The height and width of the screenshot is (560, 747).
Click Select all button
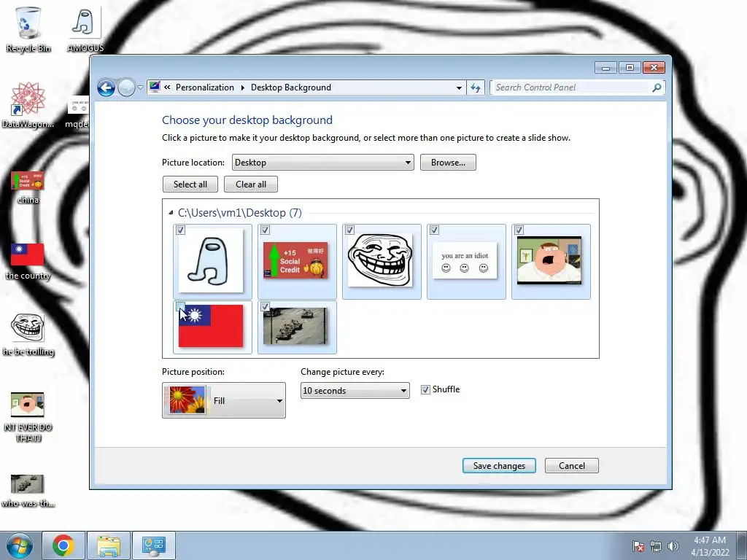pos(190,184)
